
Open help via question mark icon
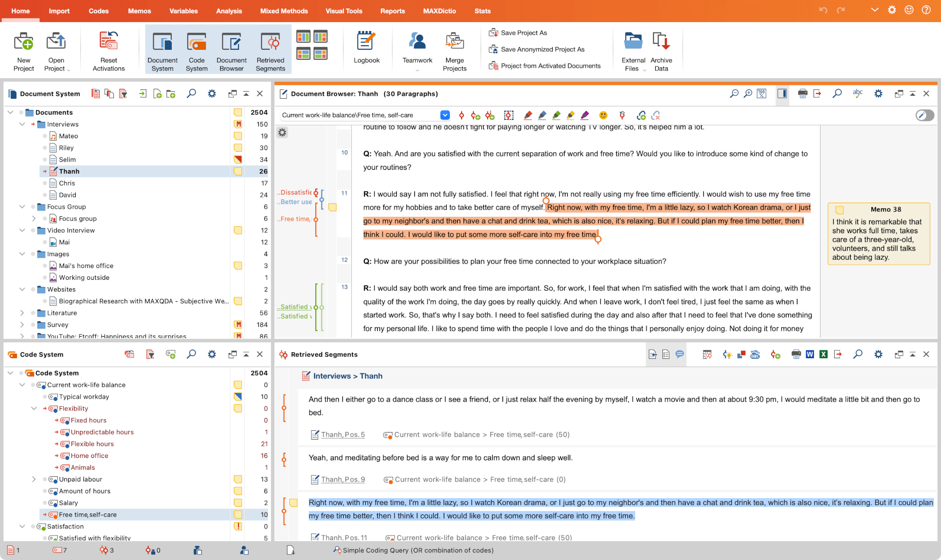point(926,10)
